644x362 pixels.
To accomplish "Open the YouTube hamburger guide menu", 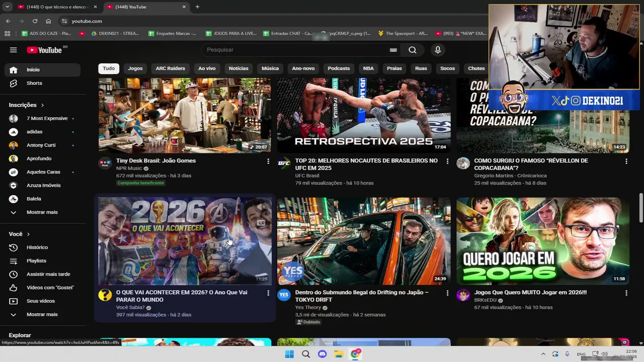I will 14,50.
